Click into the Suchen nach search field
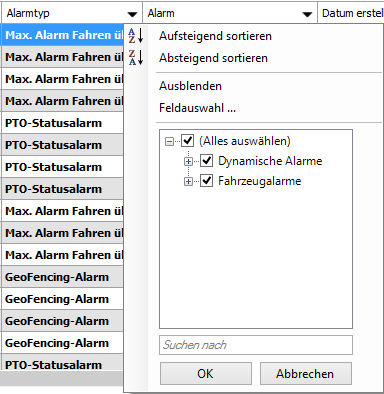The height and width of the screenshot is (394, 384). click(256, 345)
